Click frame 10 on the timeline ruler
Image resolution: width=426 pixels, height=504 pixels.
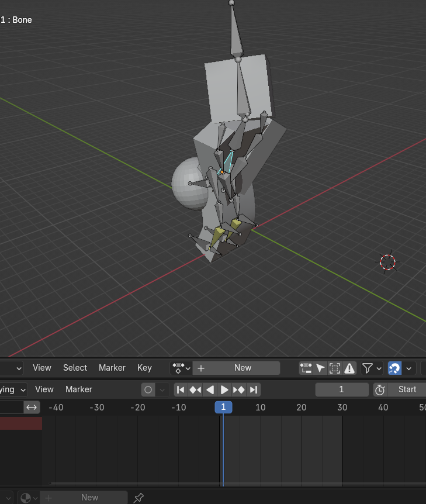pos(260,408)
